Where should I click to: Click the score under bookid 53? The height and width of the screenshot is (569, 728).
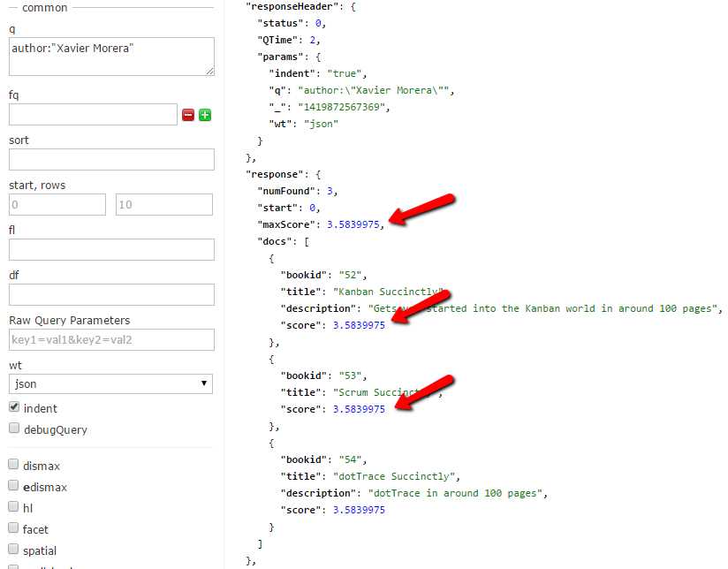click(359, 409)
